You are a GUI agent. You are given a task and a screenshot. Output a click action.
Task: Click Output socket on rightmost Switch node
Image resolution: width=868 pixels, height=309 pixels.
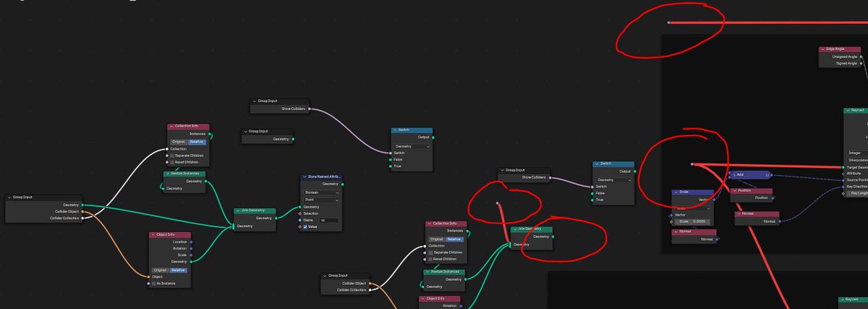click(x=635, y=172)
